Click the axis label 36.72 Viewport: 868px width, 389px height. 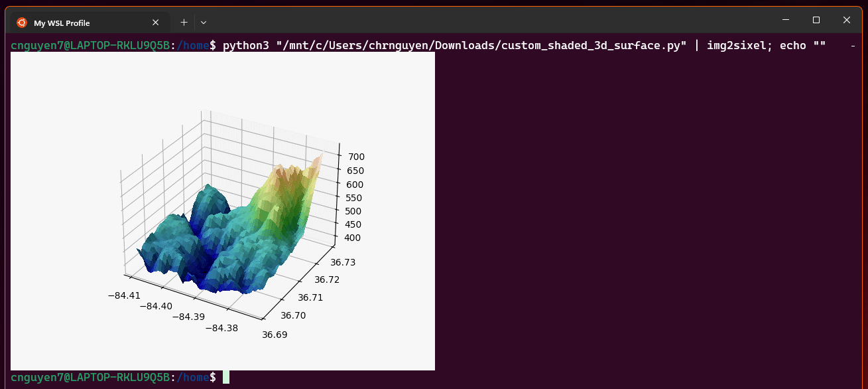pos(327,279)
